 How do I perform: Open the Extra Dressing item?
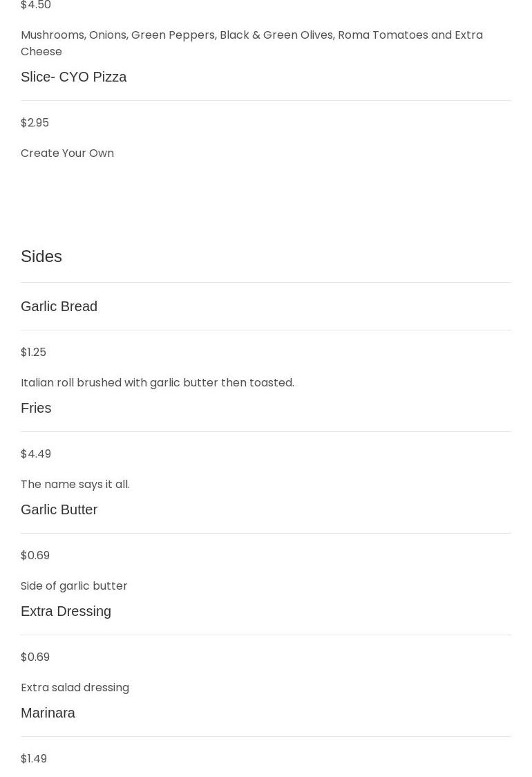click(x=66, y=611)
